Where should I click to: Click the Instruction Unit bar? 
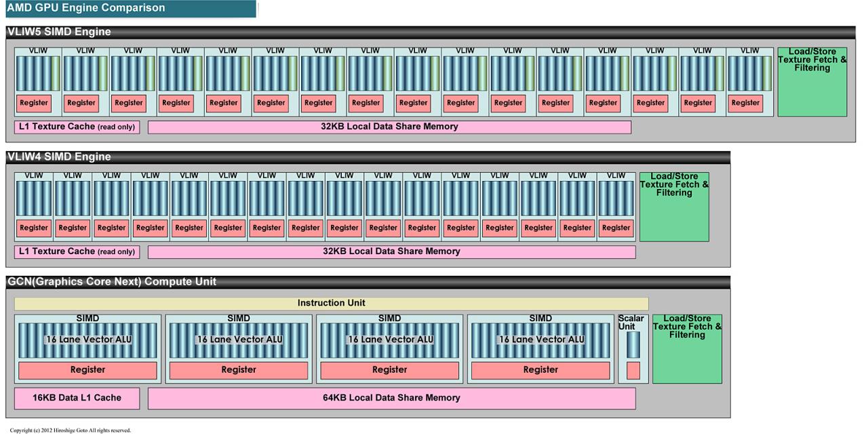click(x=331, y=304)
